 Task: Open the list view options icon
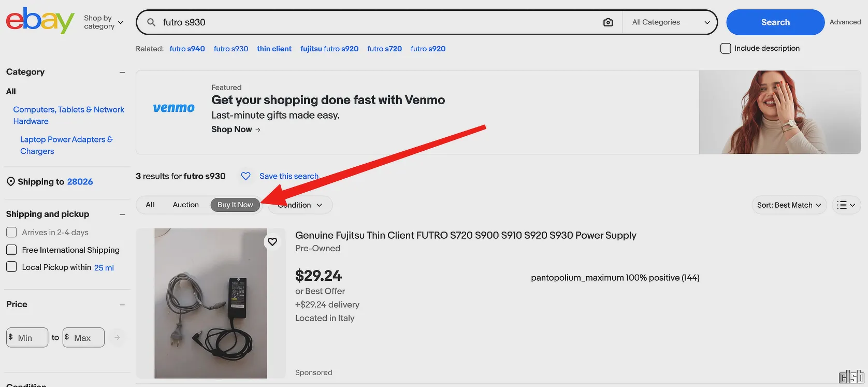pos(846,205)
